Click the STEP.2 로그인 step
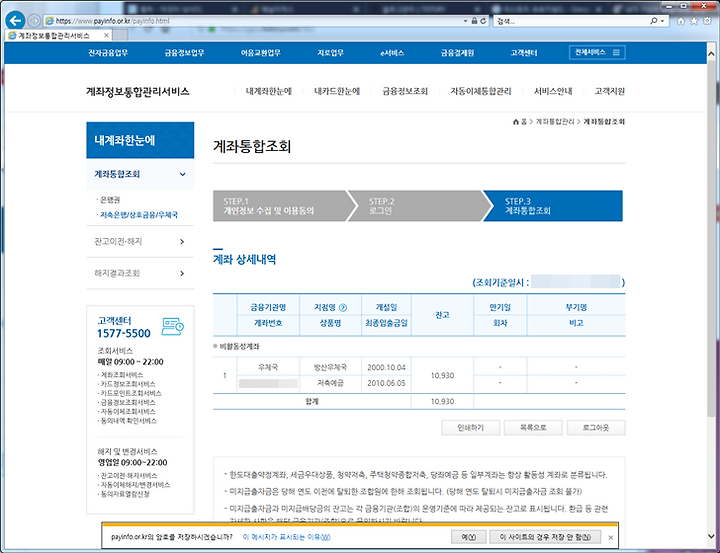 [419, 206]
